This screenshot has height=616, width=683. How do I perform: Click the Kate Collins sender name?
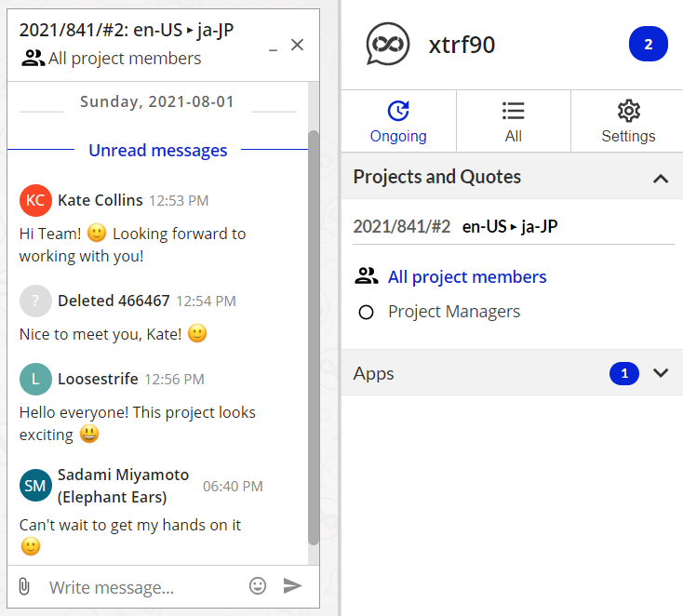point(100,200)
